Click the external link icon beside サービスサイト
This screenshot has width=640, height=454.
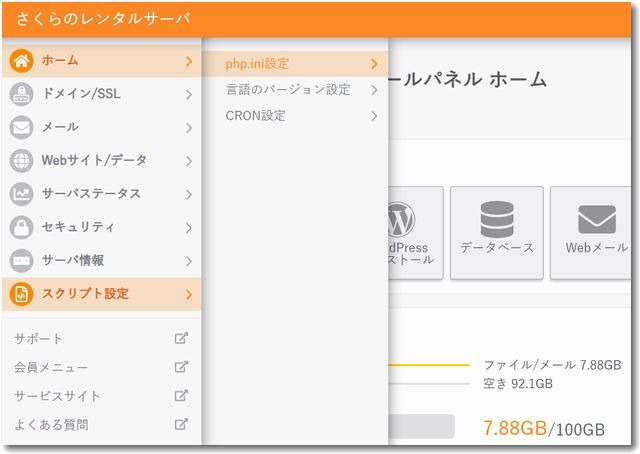point(181,395)
